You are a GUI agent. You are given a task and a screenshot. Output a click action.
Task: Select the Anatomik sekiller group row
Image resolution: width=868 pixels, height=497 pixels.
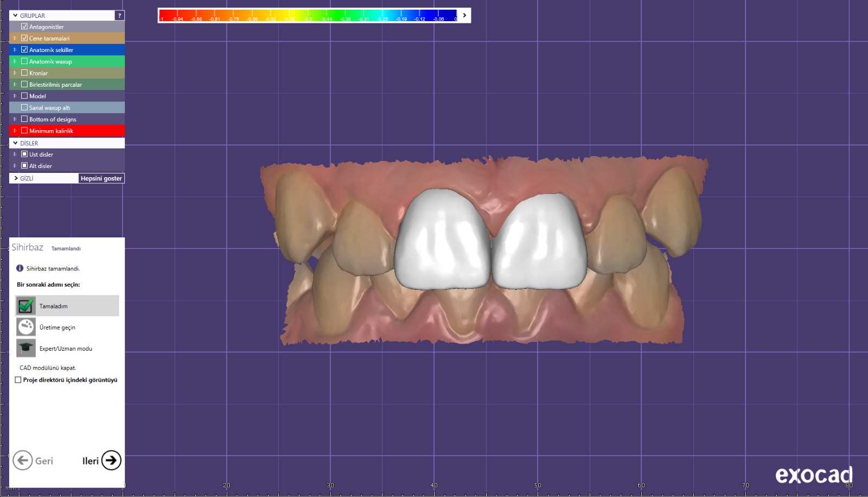pyautogui.click(x=71, y=50)
